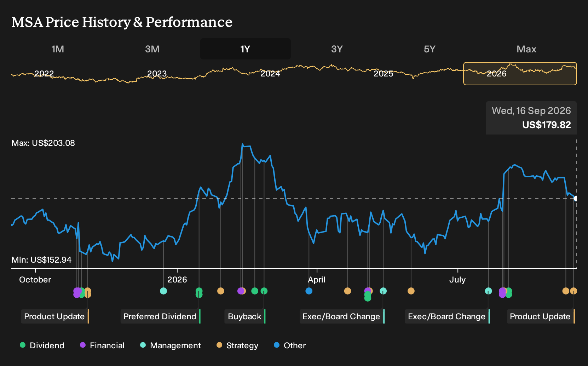Image resolution: width=588 pixels, height=366 pixels.
Task: Hide Management events via the legend
Action: (171, 345)
